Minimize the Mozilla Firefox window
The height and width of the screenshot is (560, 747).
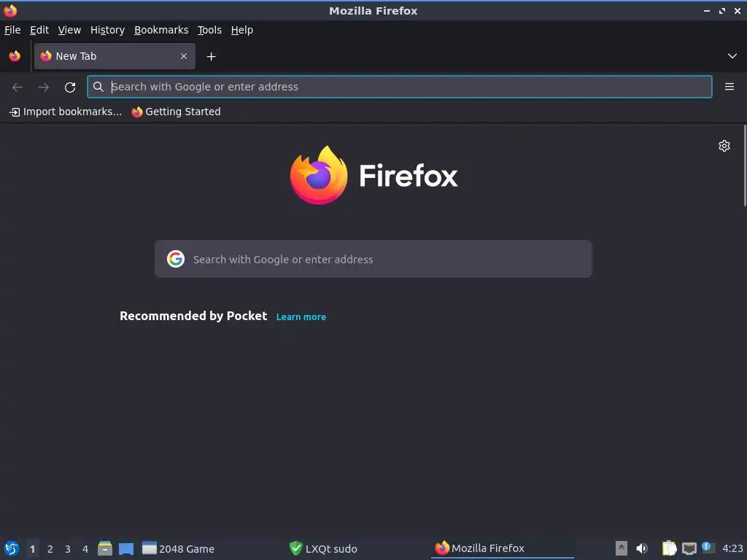(707, 10)
